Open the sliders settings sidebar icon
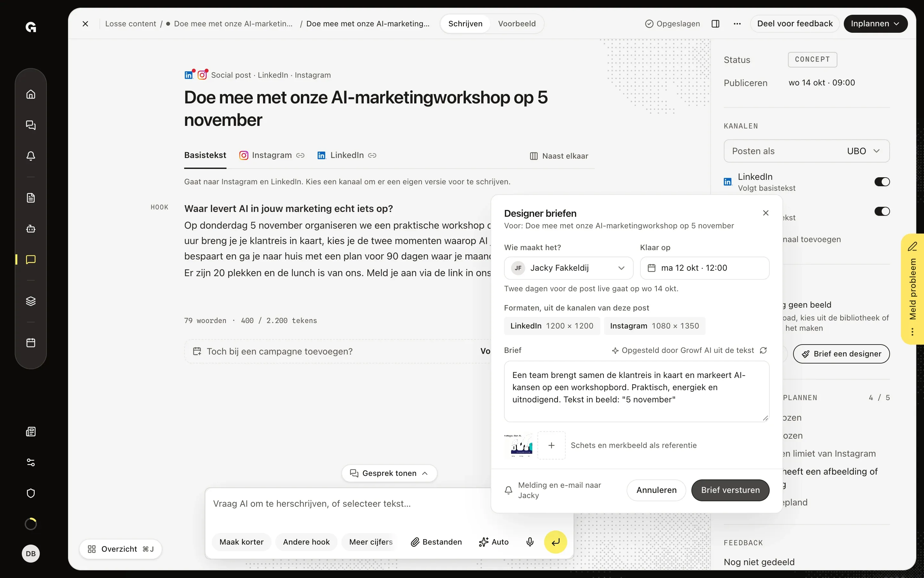924x578 pixels. point(30,462)
